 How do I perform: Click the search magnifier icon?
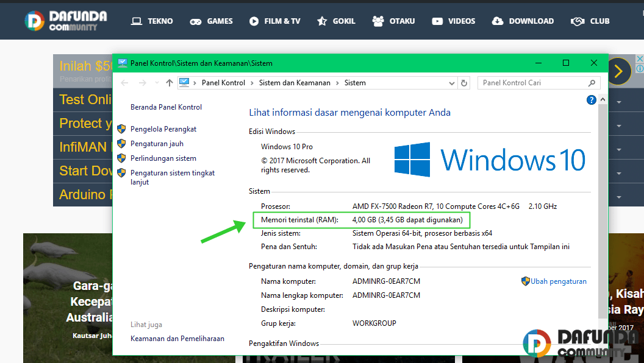point(592,83)
